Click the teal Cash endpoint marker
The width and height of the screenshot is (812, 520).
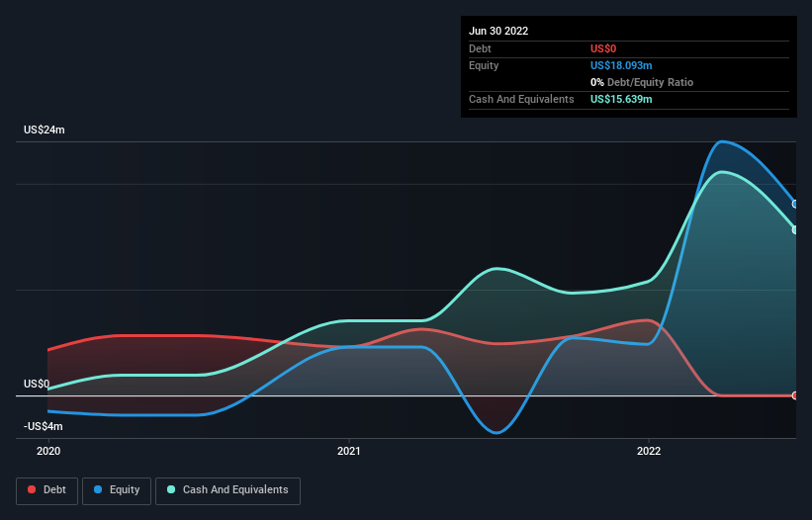point(795,229)
